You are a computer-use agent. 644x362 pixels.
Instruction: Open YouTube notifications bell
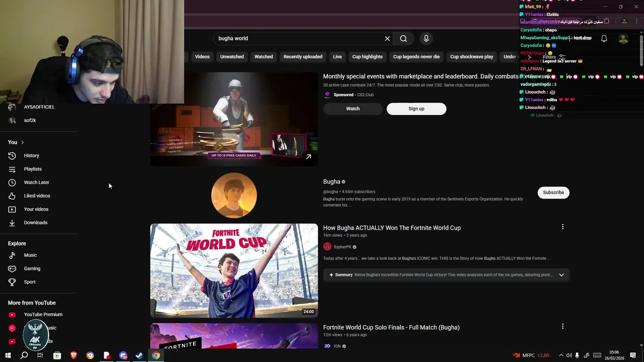point(604,39)
